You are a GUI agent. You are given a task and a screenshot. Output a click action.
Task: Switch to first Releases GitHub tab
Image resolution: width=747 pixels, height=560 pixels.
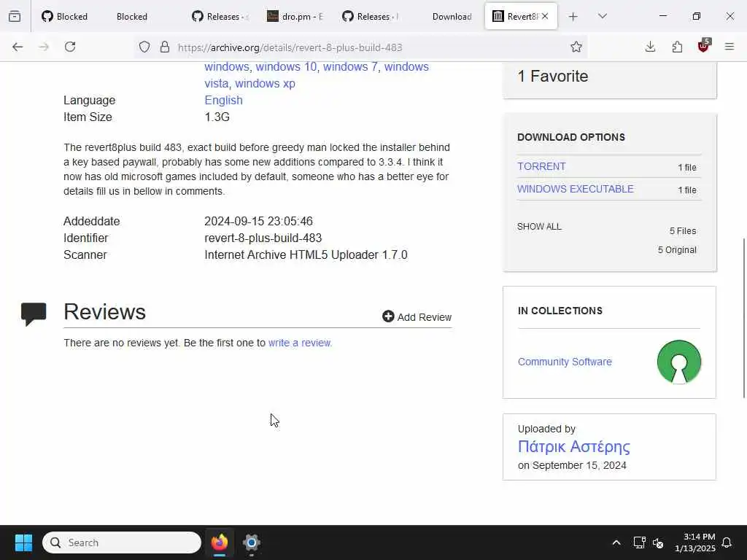pyautogui.click(x=220, y=16)
